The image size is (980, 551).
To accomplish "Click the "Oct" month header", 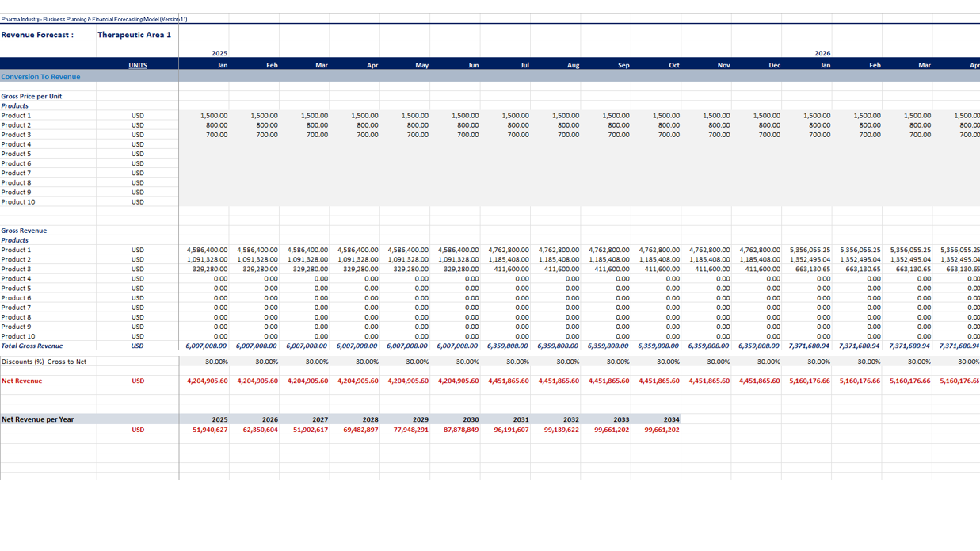I will pos(674,65).
